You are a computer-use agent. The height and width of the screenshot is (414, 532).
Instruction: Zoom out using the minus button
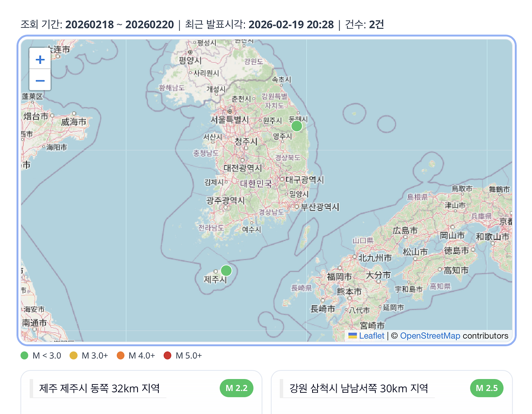[39, 80]
